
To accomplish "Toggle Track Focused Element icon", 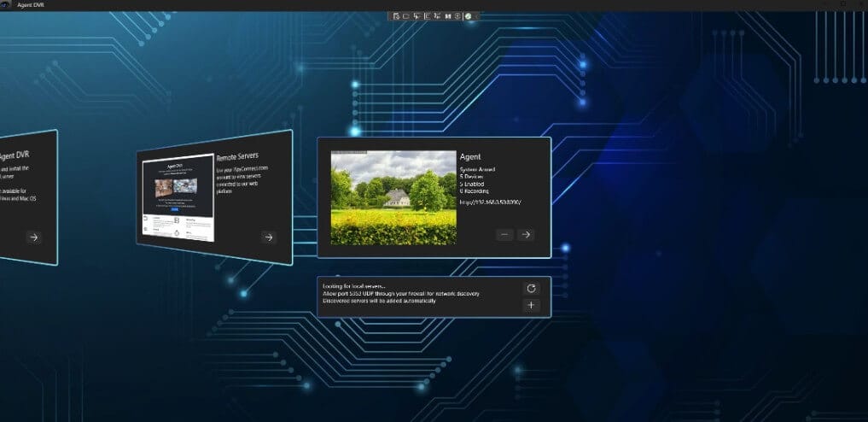I will [436, 15].
